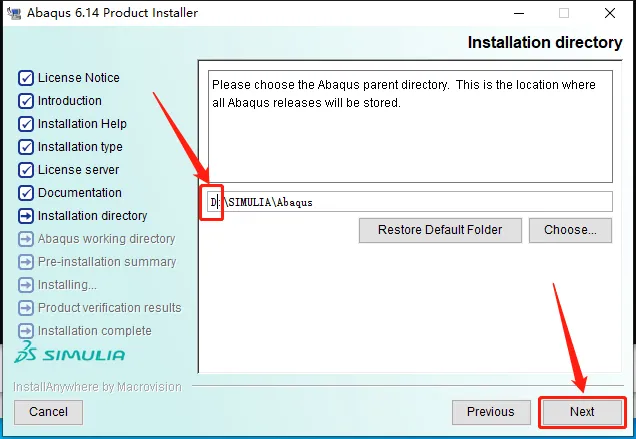Click the SIMULIA logo
Image resolution: width=636 pixels, height=439 pixels.
pos(70,352)
